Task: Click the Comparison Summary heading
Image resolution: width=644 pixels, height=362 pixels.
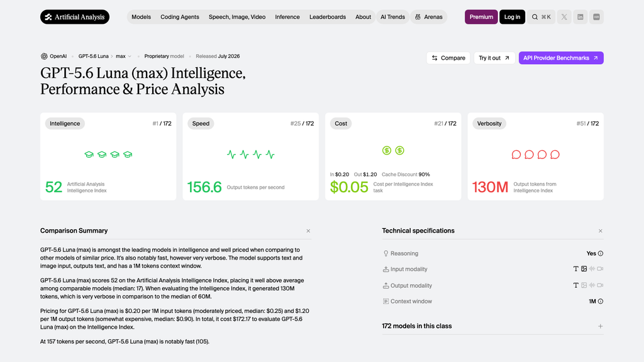Action: click(74, 231)
